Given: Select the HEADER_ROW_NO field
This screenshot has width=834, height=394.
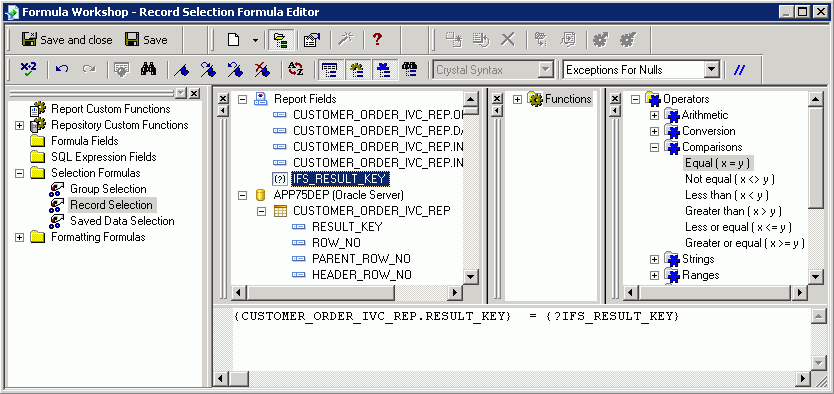Looking at the screenshot, I should (x=362, y=275).
